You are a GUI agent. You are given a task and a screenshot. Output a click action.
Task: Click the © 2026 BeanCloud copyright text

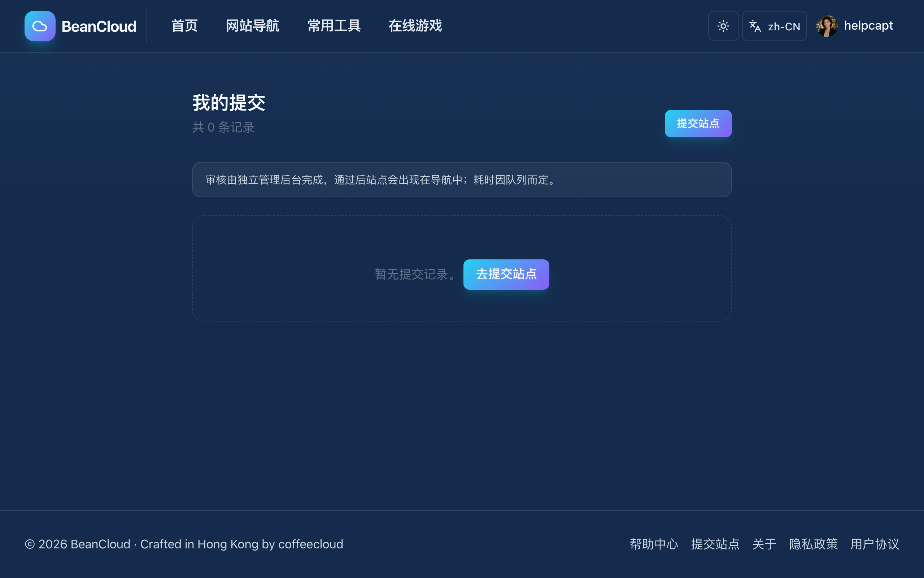pyautogui.click(x=184, y=544)
